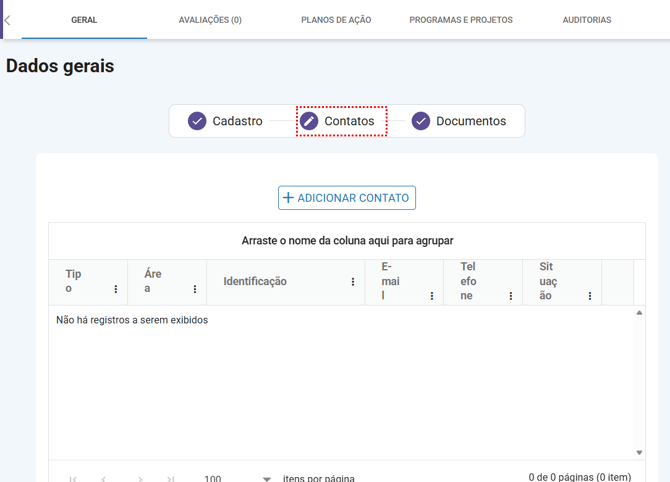Open the Situação column menu

(x=590, y=296)
